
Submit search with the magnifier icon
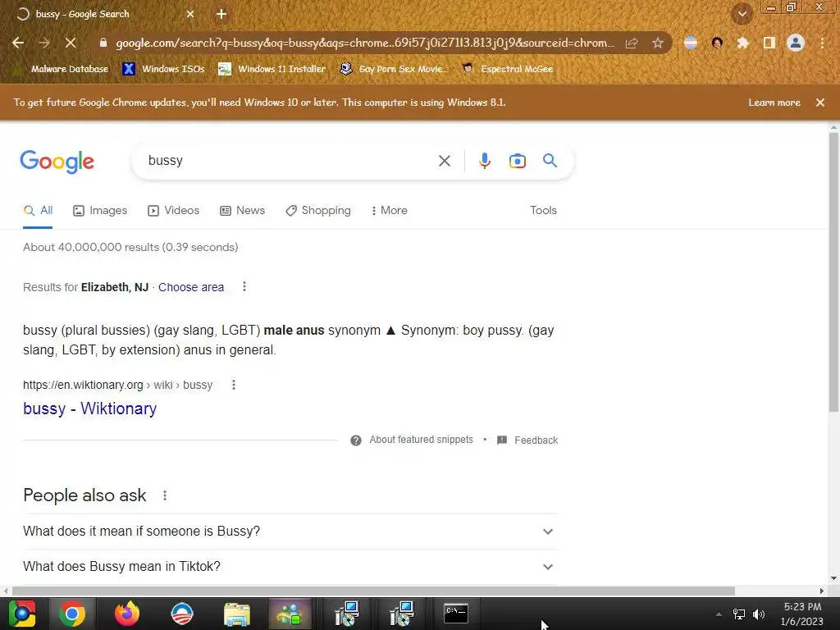(x=550, y=160)
